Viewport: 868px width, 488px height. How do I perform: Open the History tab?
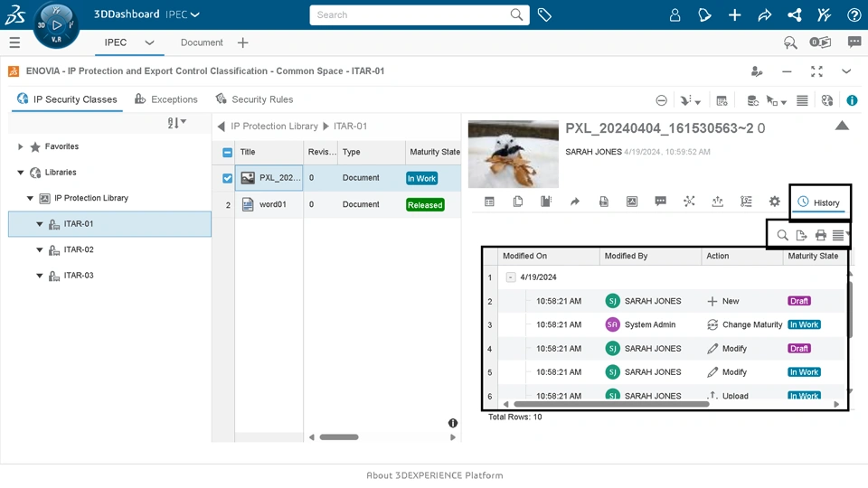(x=819, y=202)
